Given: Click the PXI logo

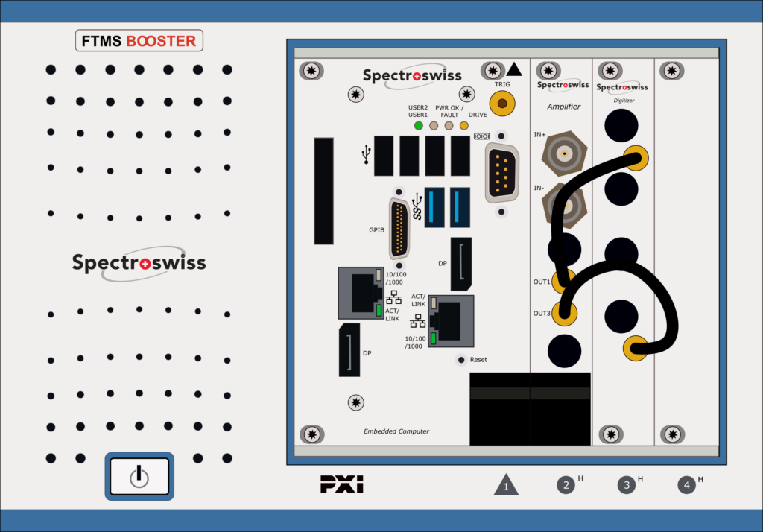Looking at the screenshot, I should tap(341, 485).
